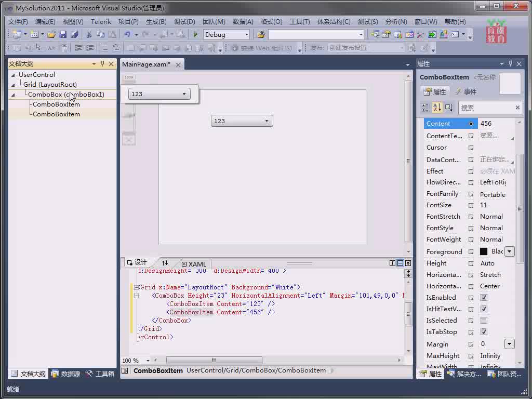Screen dimensions: 532x399
Task: Open the Telerik menu
Action: pos(101,22)
